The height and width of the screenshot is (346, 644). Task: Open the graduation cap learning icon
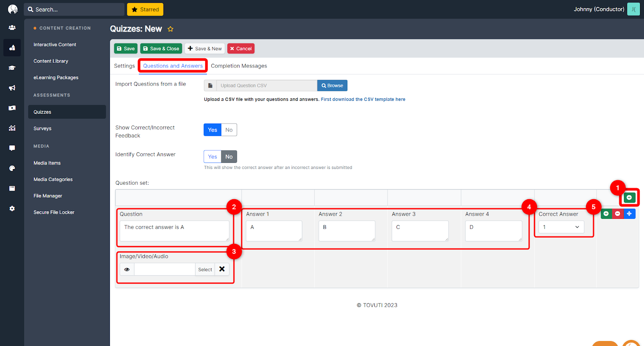[x=12, y=68]
